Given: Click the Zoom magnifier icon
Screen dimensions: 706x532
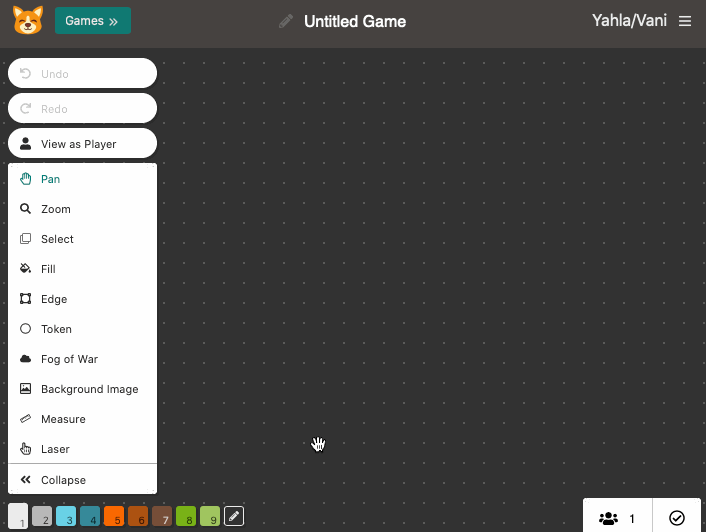Looking at the screenshot, I should (26, 209).
